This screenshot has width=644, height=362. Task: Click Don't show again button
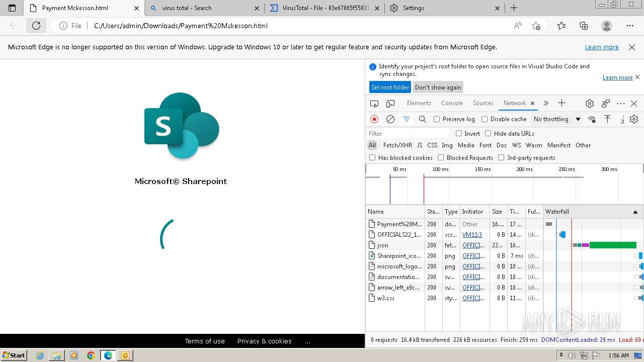(438, 87)
